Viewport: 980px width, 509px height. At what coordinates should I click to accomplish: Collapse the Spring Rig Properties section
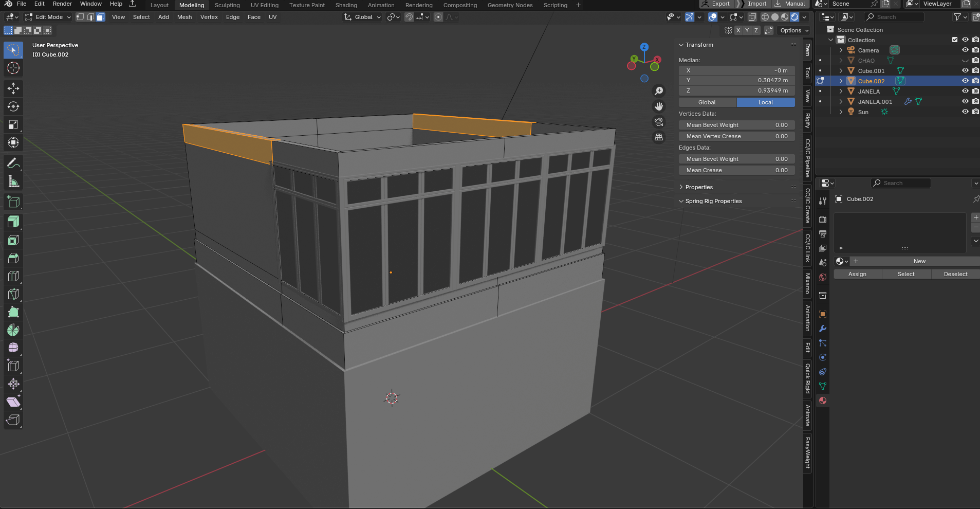[x=713, y=201]
